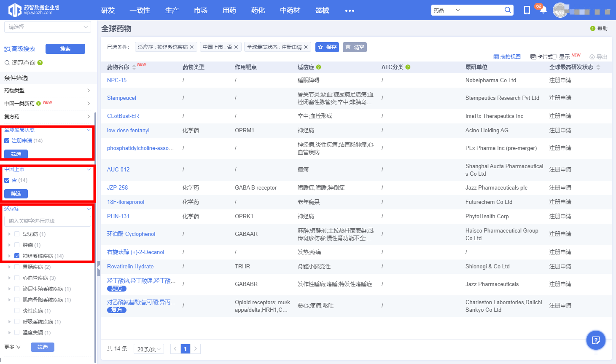This screenshot has width=616, height=364.
Task: Expand the 罕见病 tree node
Action: [x=9, y=234]
